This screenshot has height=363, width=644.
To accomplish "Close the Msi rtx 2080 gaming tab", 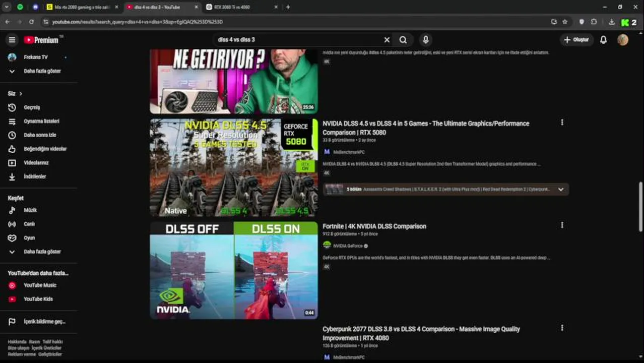I will click(116, 7).
